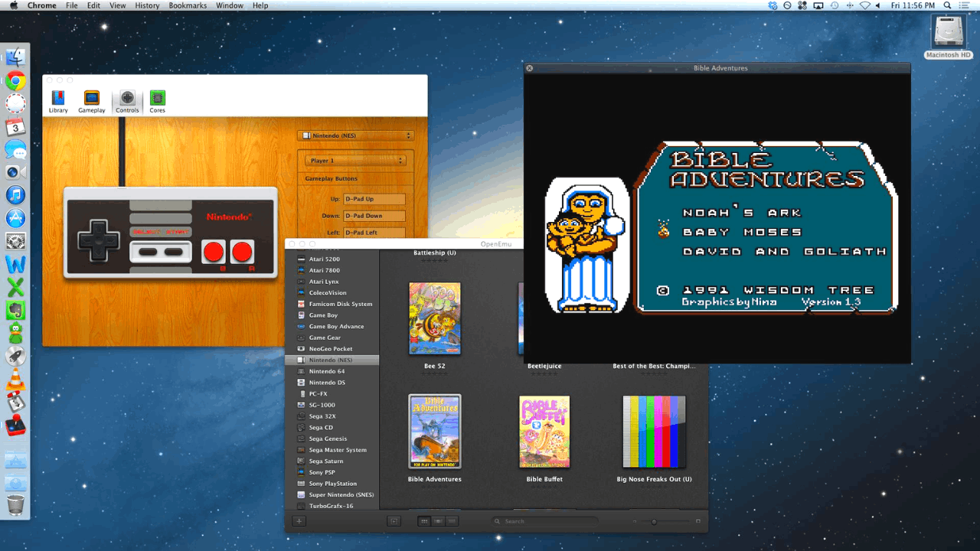
Task: Open the File menu
Action: 72,5
